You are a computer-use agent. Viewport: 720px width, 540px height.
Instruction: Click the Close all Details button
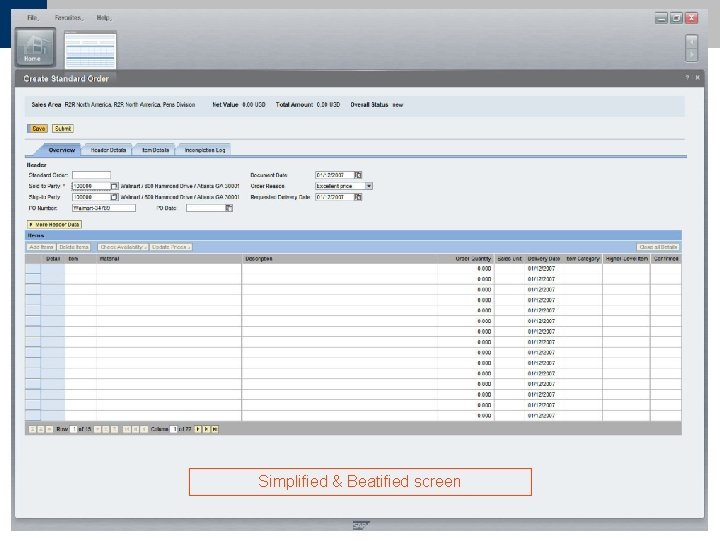coord(658,247)
